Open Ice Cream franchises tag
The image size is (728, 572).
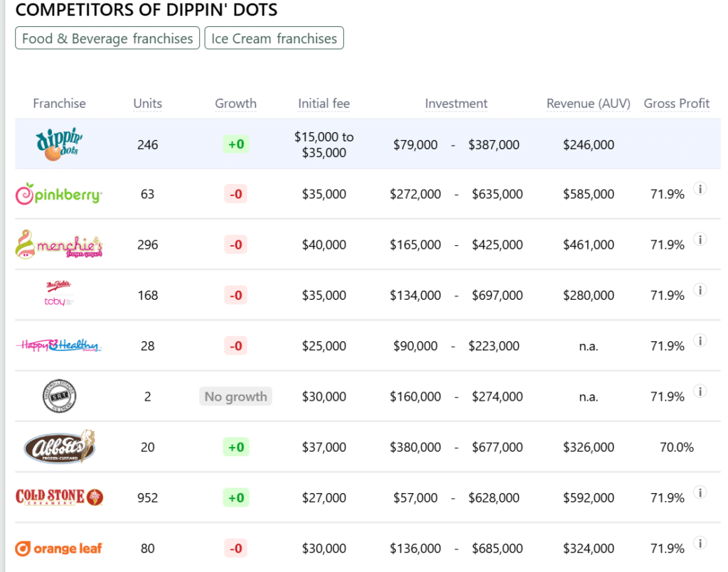[274, 38]
